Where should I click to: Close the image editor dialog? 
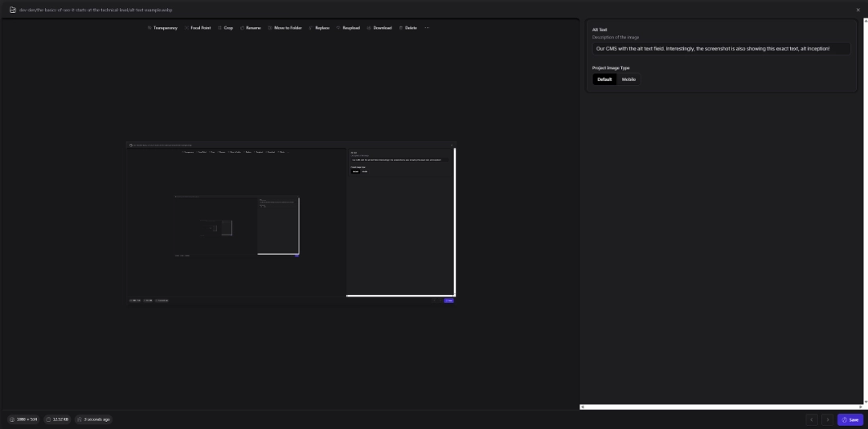[858, 10]
